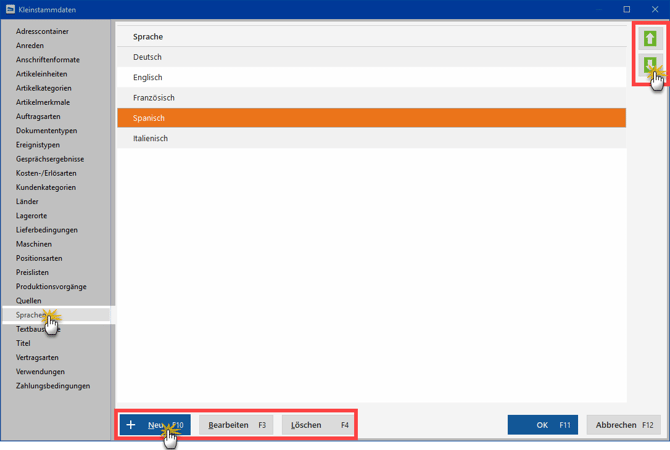Click the Kleinstammdaten title bar app icon

point(11,10)
